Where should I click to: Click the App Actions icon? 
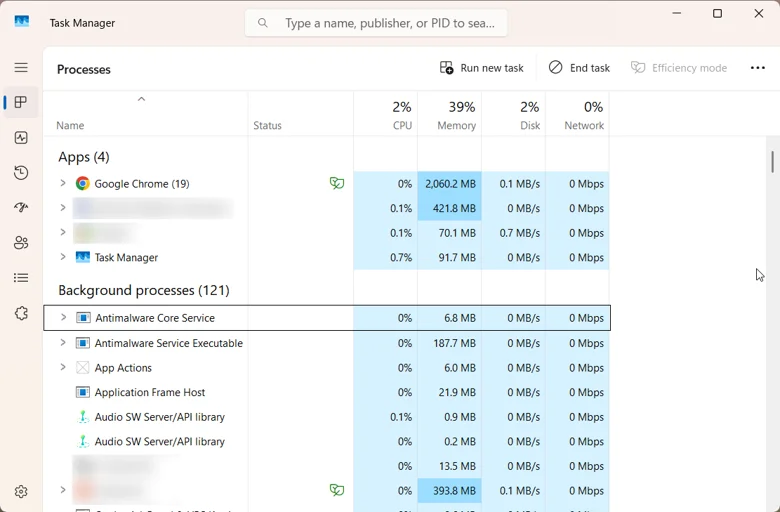pos(83,368)
